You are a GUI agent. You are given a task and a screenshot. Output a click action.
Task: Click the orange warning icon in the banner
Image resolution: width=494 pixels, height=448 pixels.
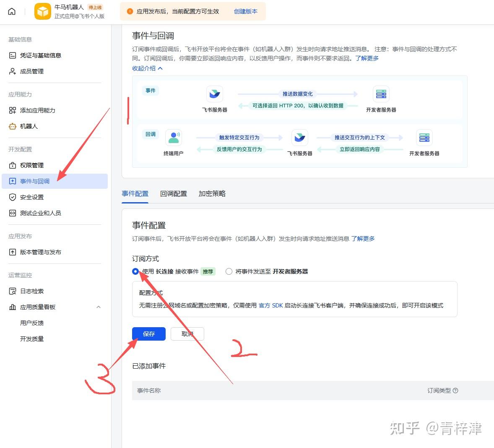click(130, 11)
